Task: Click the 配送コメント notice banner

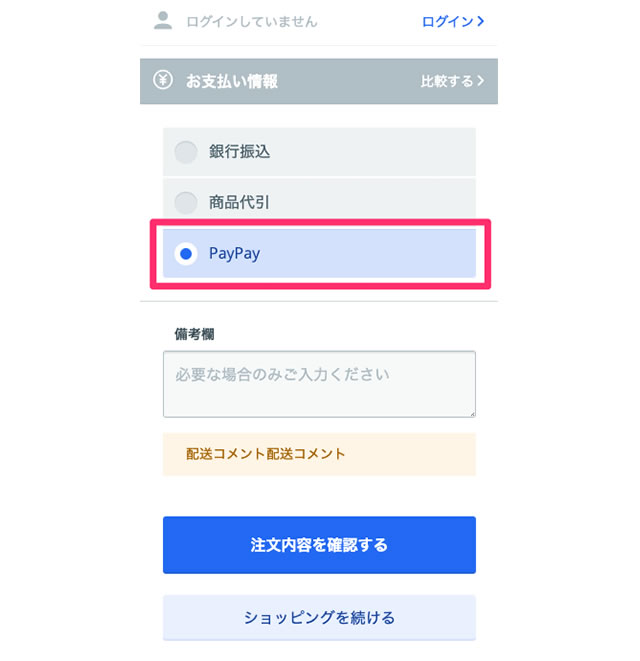Action: [319, 454]
